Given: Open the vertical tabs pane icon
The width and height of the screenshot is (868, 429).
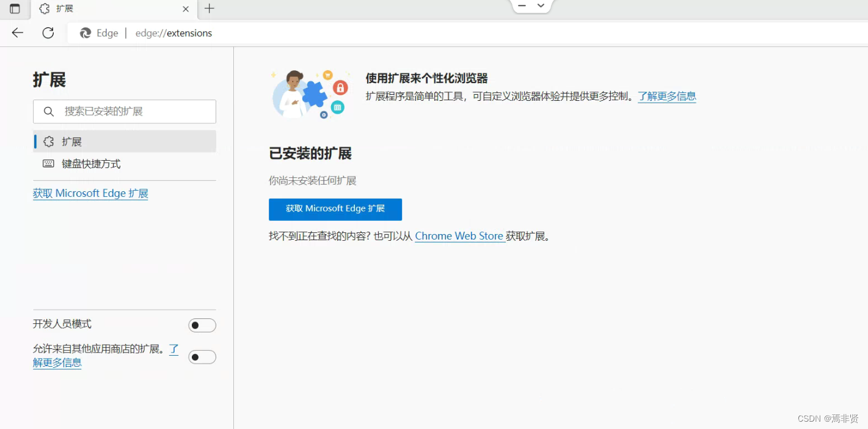Looking at the screenshot, I should pyautogui.click(x=15, y=9).
